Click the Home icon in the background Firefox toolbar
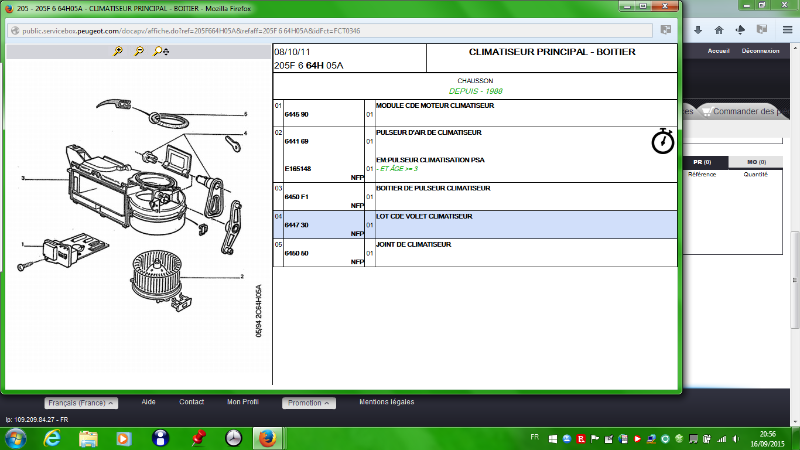800x450 pixels. click(719, 30)
